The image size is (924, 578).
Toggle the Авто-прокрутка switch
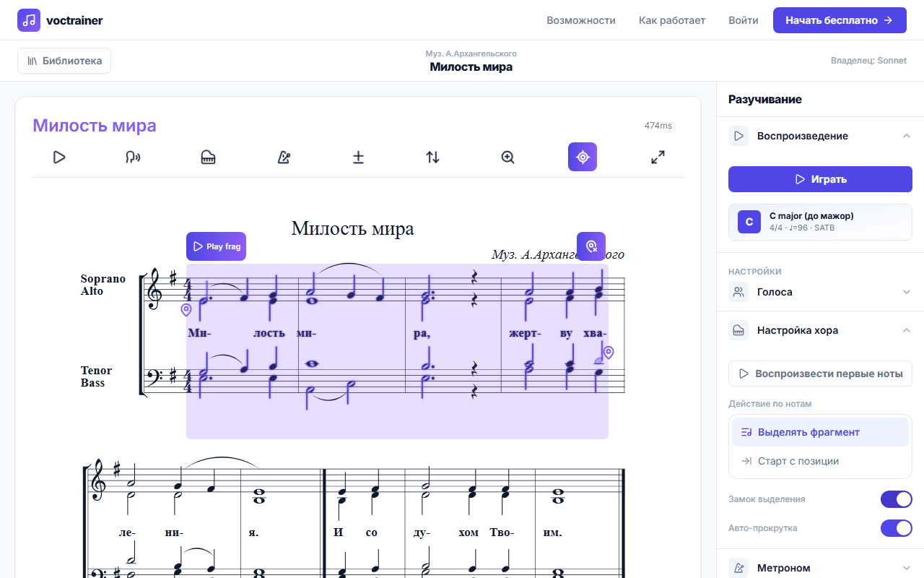coord(897,528)
